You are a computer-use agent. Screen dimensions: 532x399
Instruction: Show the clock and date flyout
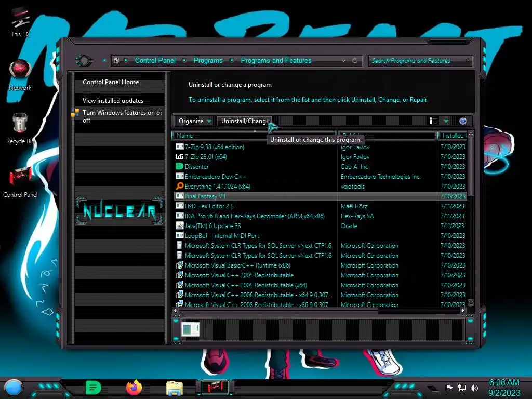coord(504,388)
